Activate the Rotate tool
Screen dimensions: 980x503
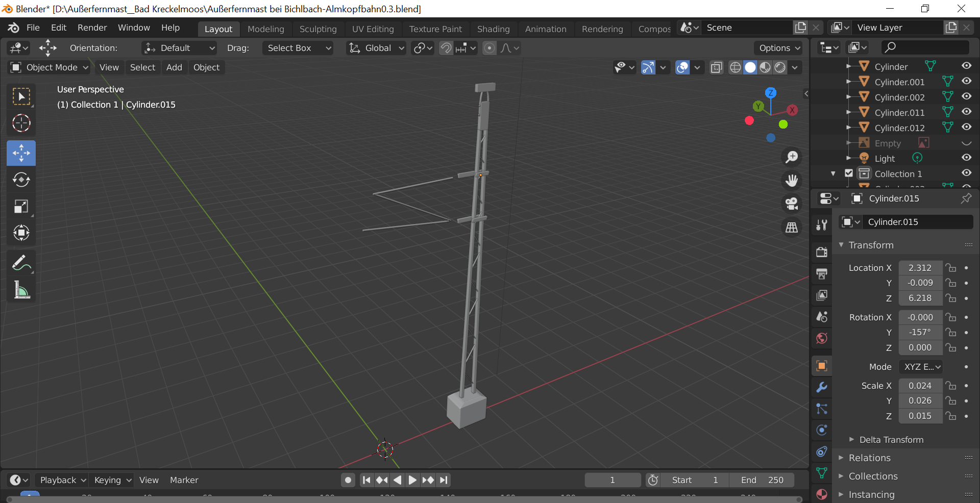[x=21, y=180]
